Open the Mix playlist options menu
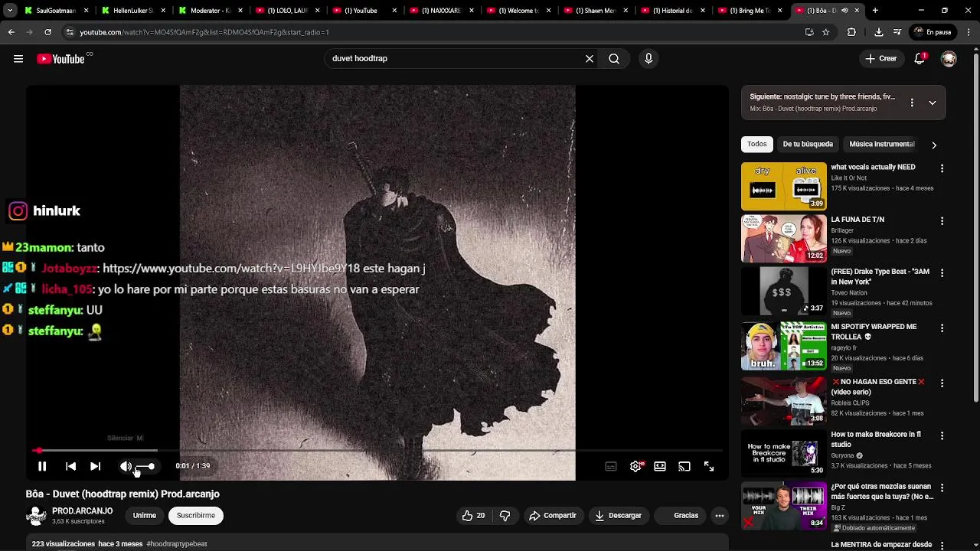Viewport: 980px width, 551px height. [x=912, y=103]
